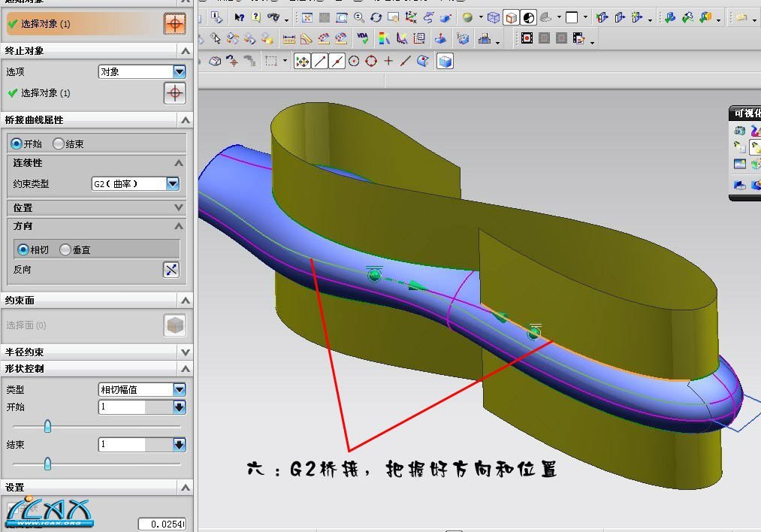This screenshot has height=532, width=761.
Task: Select the 开始 (Start) radio button
Action: coord(17,144)
